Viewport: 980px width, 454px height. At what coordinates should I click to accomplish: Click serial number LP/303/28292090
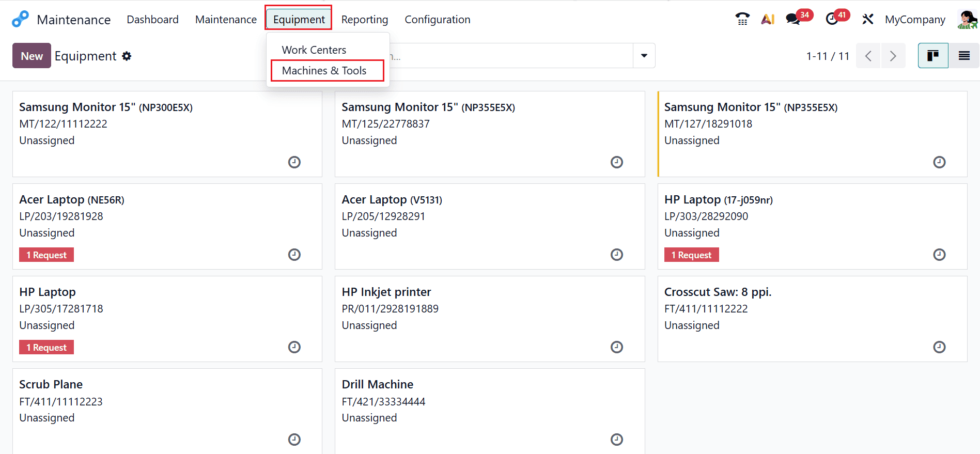[x=706, y=216]
